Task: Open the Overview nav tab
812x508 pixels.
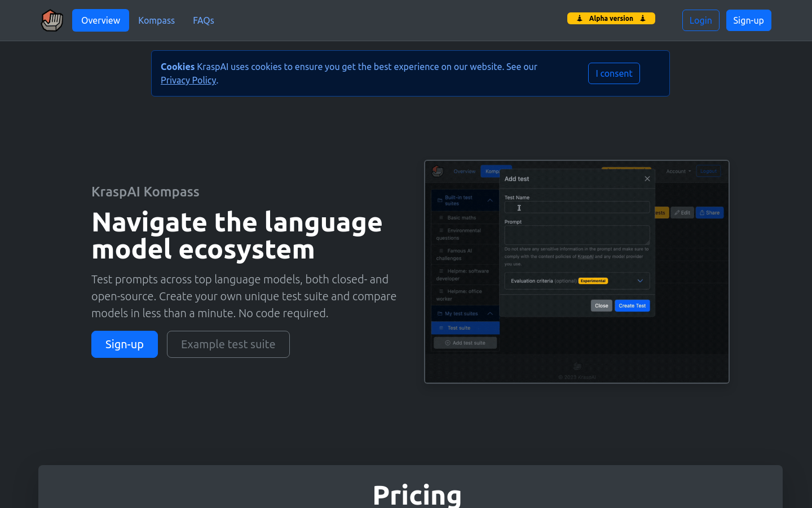Action: (100, 20)
